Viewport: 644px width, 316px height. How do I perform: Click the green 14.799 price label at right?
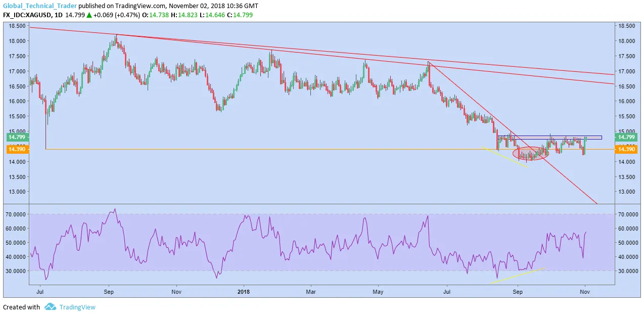[x=626, y=137]
